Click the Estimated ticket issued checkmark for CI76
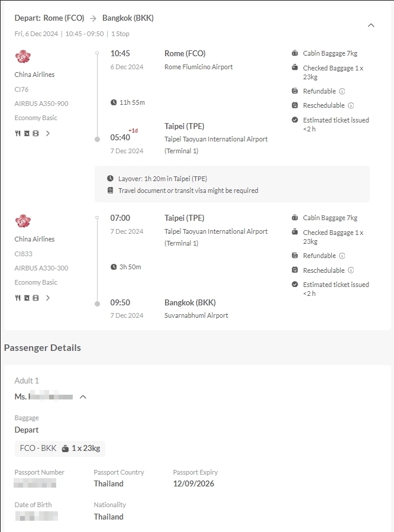Image resolution: width=394 pixels, height=532 pixels. click(295, 120)
